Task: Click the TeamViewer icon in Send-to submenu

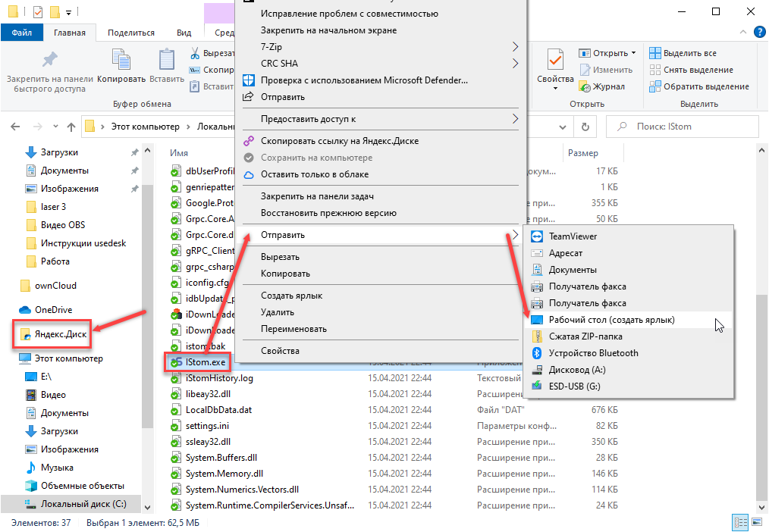Action: 537,236
